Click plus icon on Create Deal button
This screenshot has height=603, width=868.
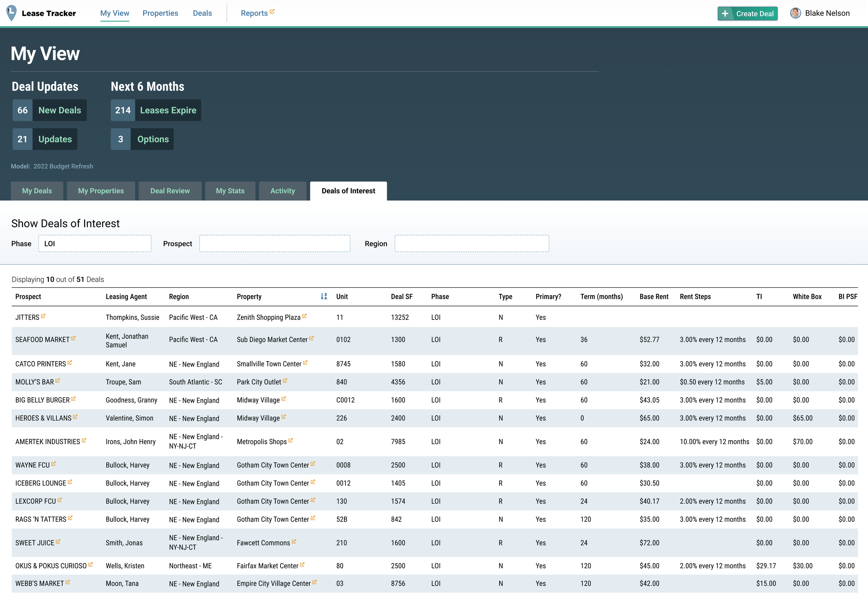tap(725, 14)
